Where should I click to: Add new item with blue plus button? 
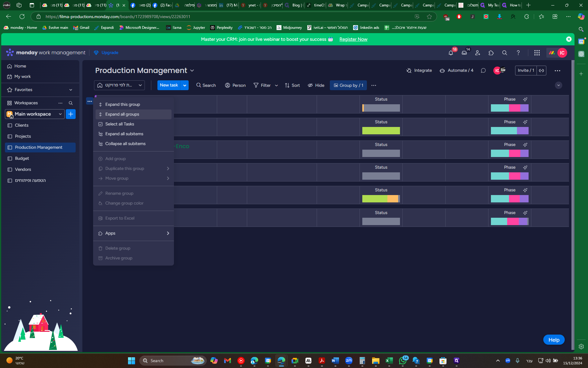pyautogui.click(x=71, y=114)
